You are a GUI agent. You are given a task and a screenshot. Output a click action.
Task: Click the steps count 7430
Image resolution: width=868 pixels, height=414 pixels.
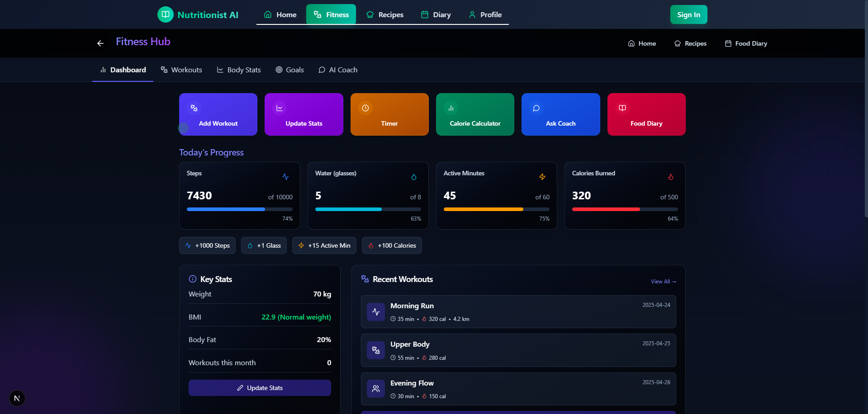pyautogui.click(x=199, y=196)
